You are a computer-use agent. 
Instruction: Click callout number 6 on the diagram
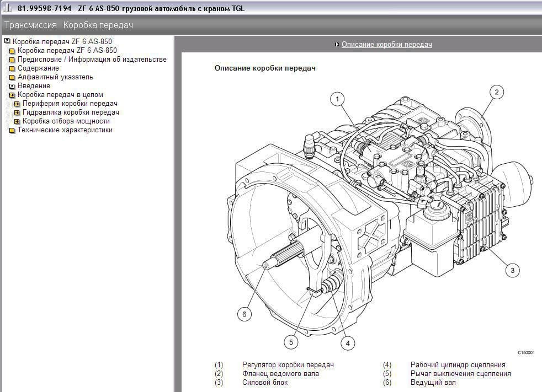point(245,314)
